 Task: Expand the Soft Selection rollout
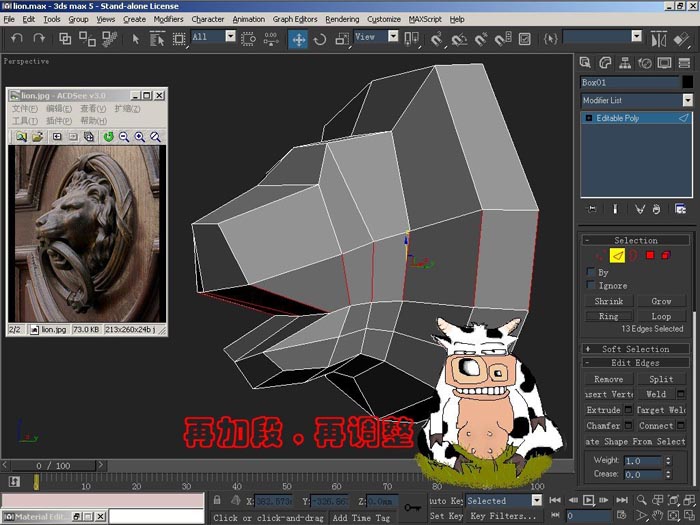[x=635, y=349]
